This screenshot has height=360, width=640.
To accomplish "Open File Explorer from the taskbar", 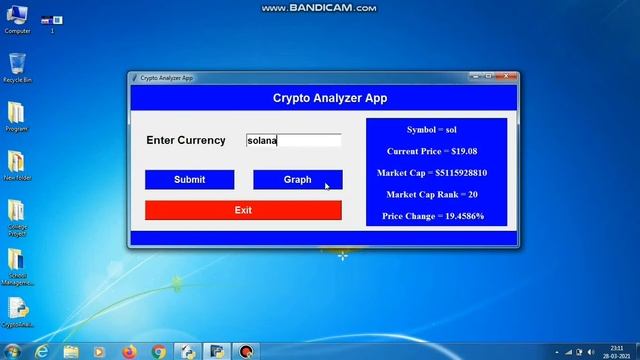I will tap(71, 351).
